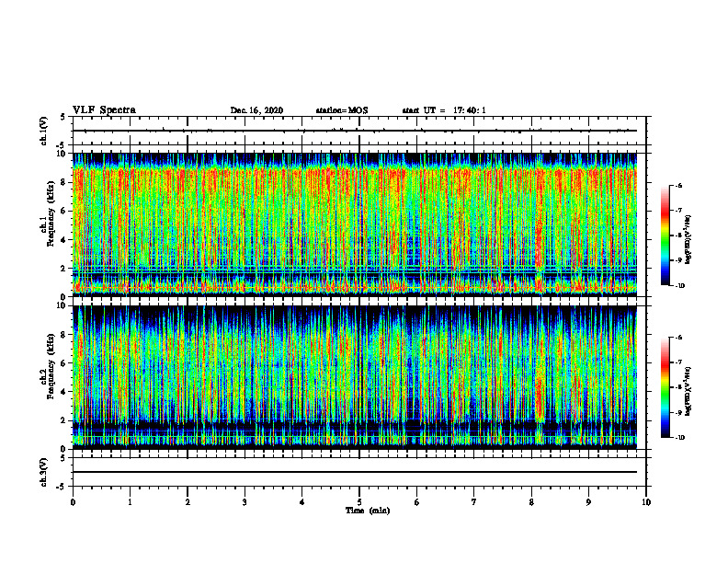
Task: Click the ch.2 spectrogram panel
Action: [355, 377]
